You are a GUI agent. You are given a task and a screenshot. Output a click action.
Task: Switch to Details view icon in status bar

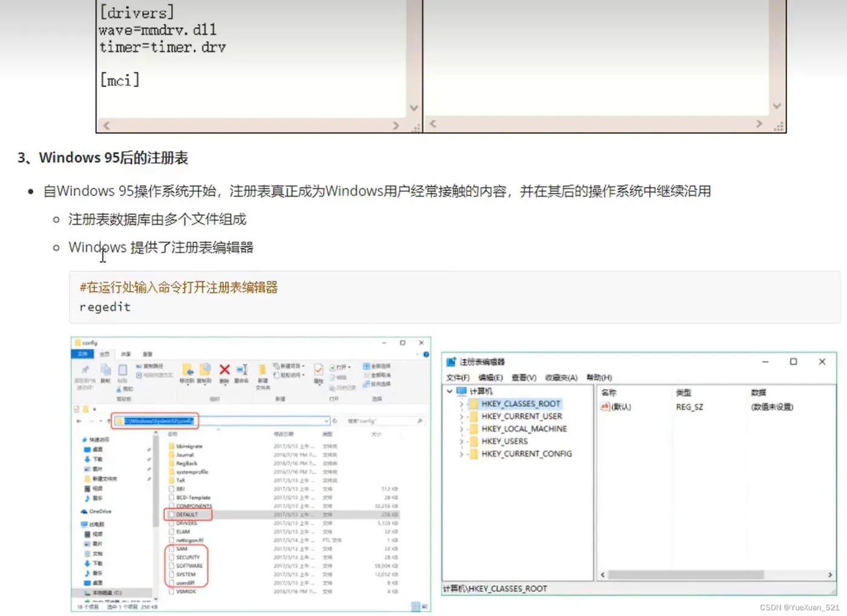[x=416, y=606]
